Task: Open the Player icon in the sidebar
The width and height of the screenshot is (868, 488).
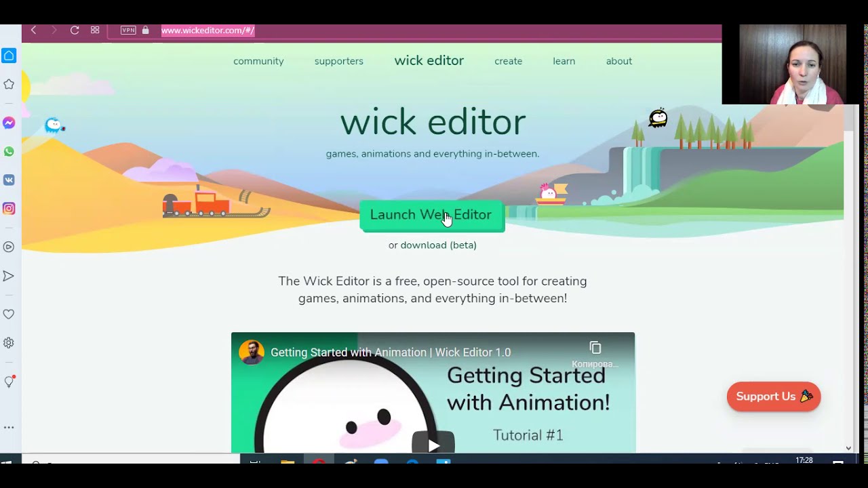Action: (9, 247)
